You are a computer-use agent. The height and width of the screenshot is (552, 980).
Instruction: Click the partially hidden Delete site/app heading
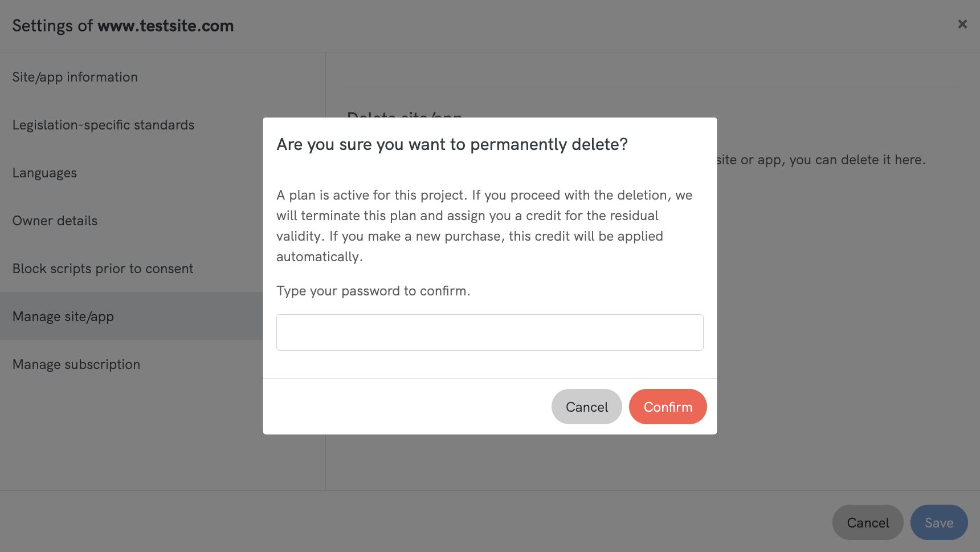click(x=405, y=115)
